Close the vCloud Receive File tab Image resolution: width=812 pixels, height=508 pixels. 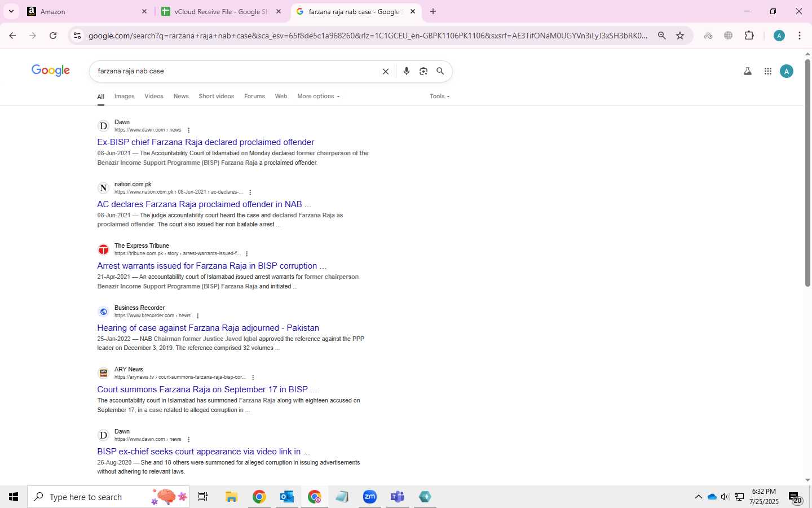[279, 11]
